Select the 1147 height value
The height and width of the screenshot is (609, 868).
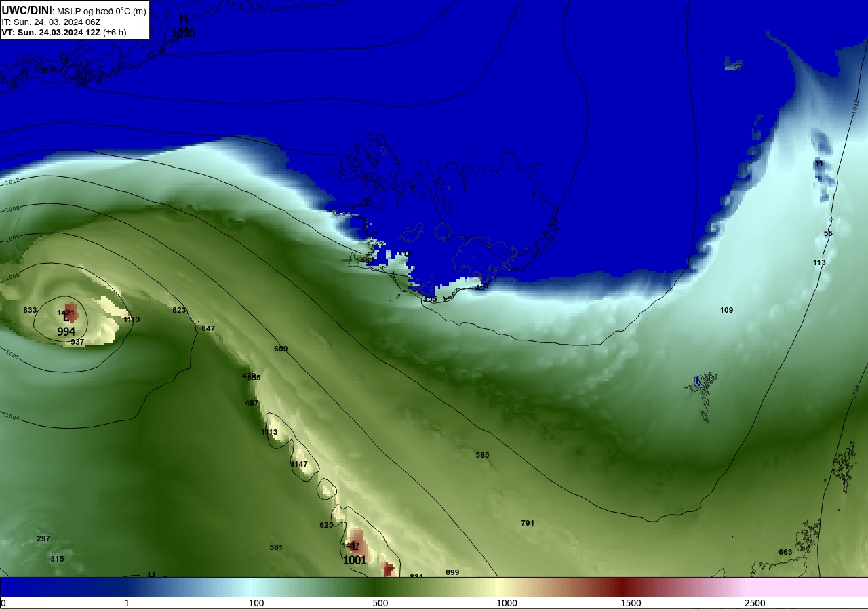299,464
